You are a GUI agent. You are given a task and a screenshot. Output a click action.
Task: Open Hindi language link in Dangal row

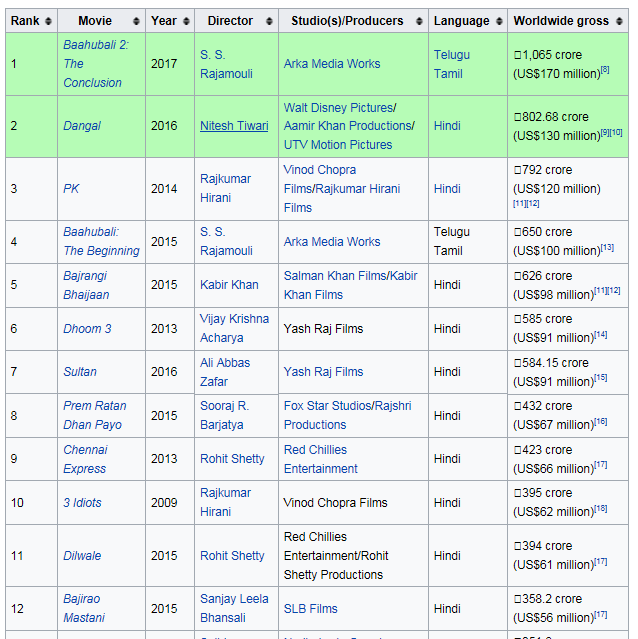pos(447,126)
